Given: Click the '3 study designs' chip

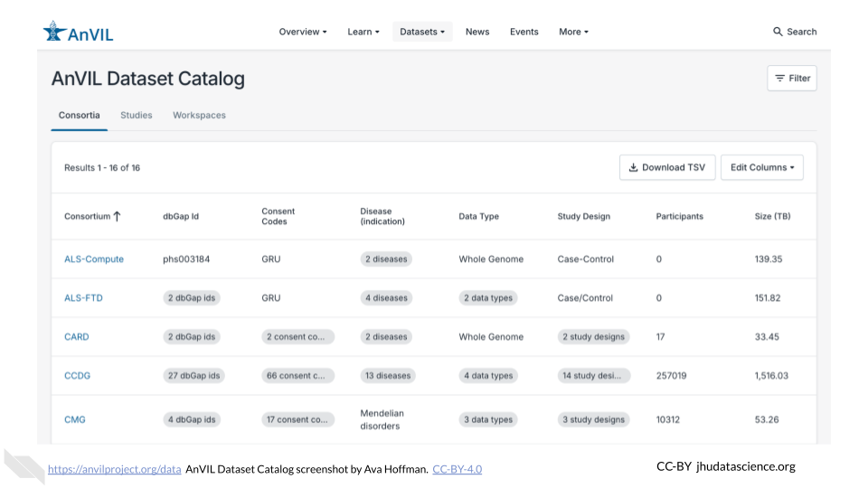Looking at the screenshot, I should tap(593, 419).
